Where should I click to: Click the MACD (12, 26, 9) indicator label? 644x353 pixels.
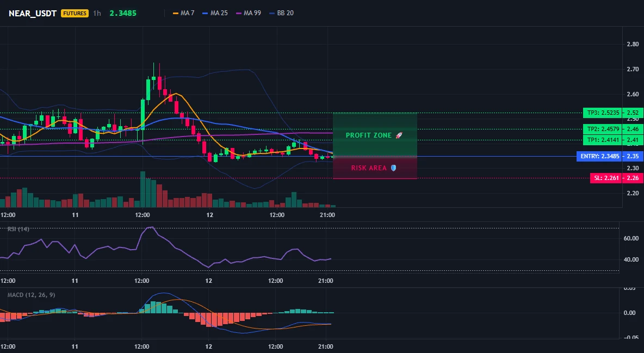[31, 295]
